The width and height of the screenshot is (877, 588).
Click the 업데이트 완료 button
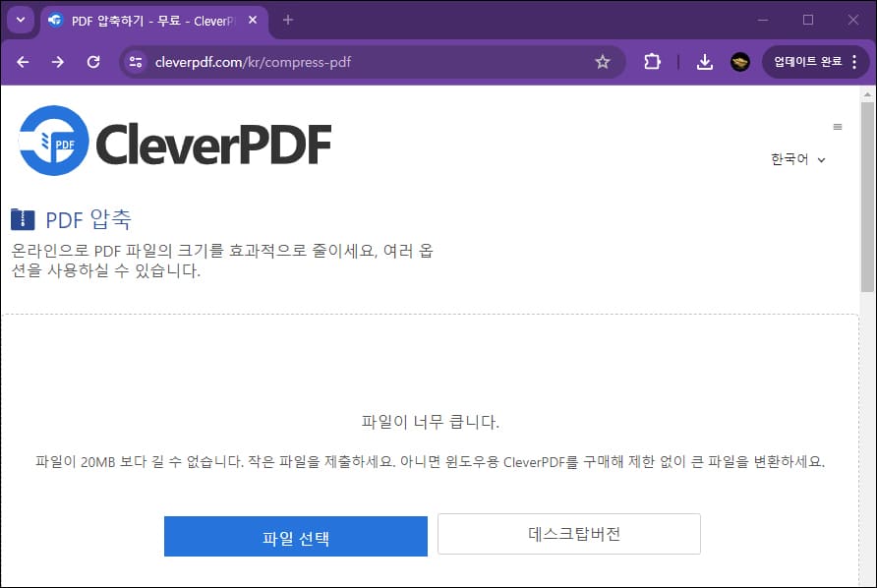[810, 61]
